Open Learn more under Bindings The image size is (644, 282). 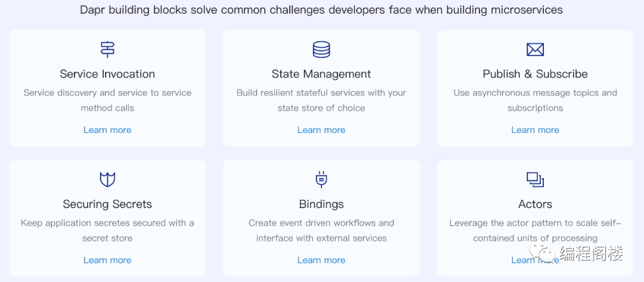(321, 261)
